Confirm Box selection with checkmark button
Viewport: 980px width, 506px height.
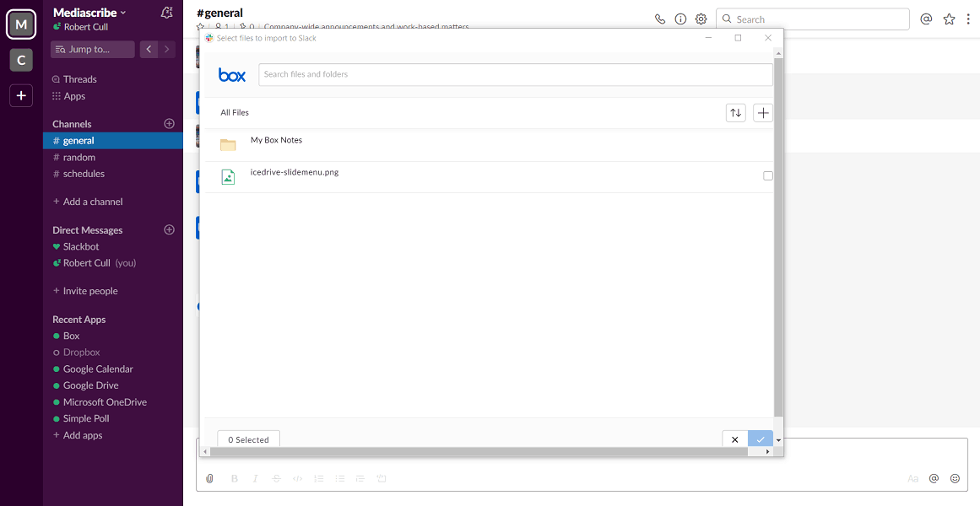(x=761, y=439)
